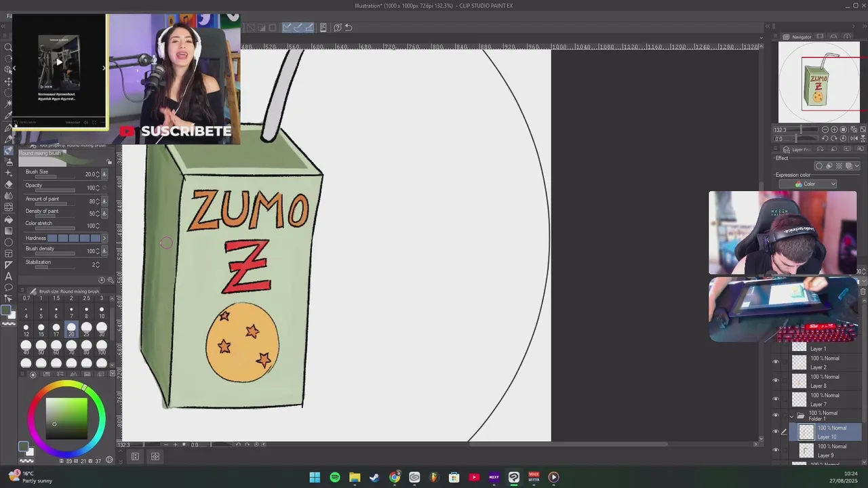Collapse Folder 1 in layer list
Screen dimensions: 868x488
point(791,417)
